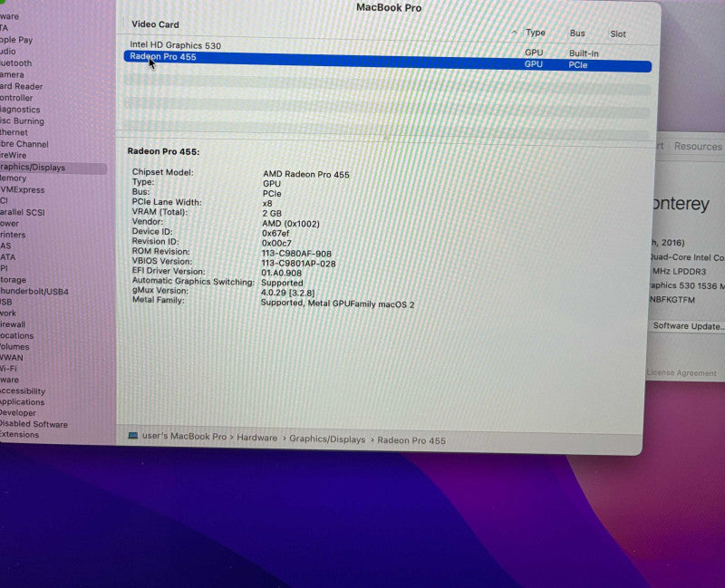Click the Radeon Pro 455: details heading
The image size is (725, 588).
pyautogui.click(x=163, y=151)
